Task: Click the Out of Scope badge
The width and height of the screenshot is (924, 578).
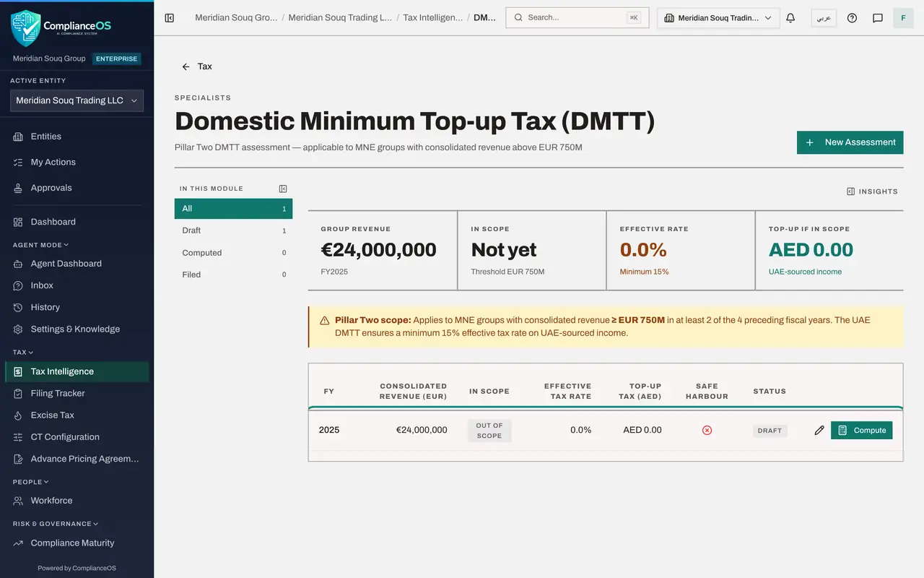Action: (489, 431)
